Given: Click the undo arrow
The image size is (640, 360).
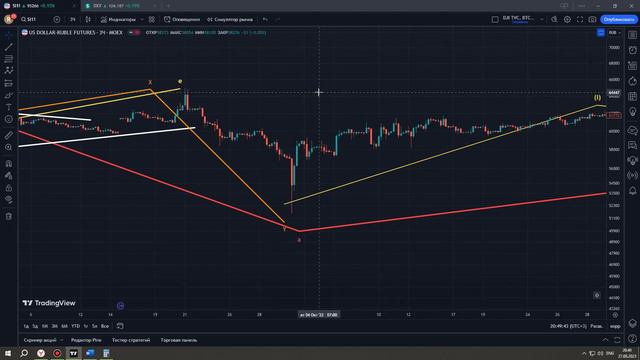Looking at the screenshot, I should click(x=265, y=19).
